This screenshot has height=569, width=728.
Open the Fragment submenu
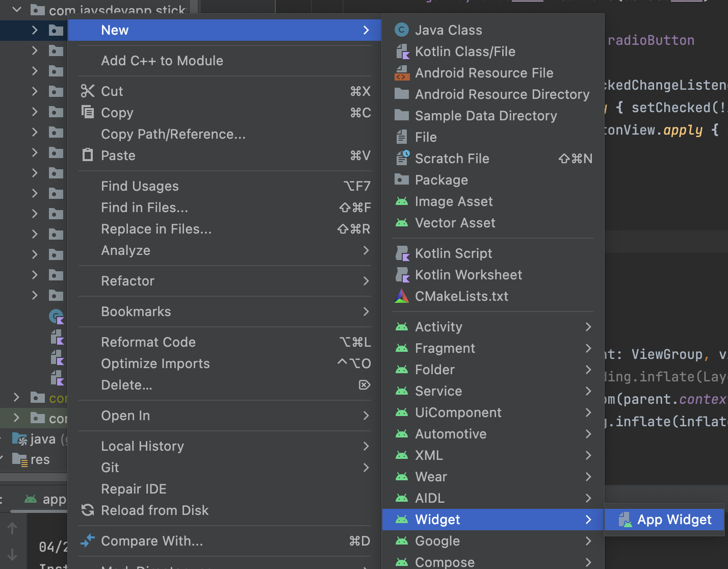(445, 348)
